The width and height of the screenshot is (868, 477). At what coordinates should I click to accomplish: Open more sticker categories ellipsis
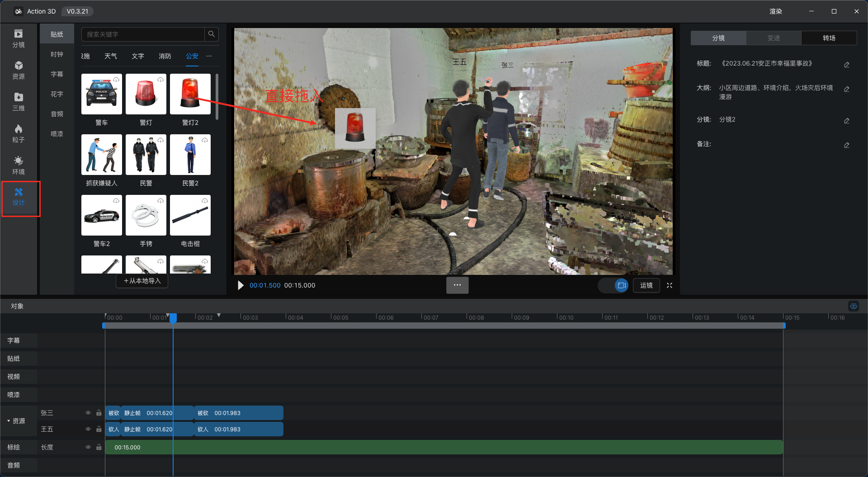point(209,56)
